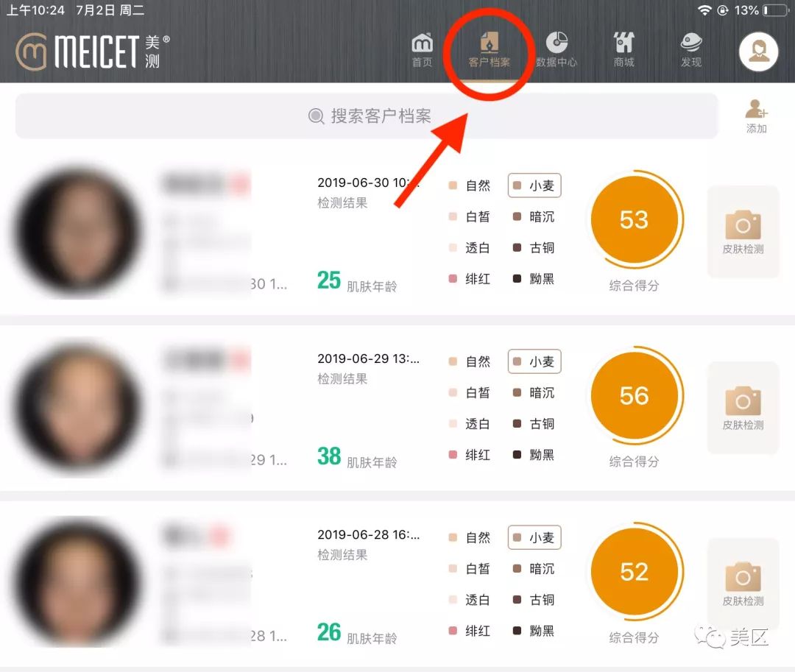Choose 白皙 skin tone in second record
The width and height of the screenshot is (795, 672).
click(470, 393)
